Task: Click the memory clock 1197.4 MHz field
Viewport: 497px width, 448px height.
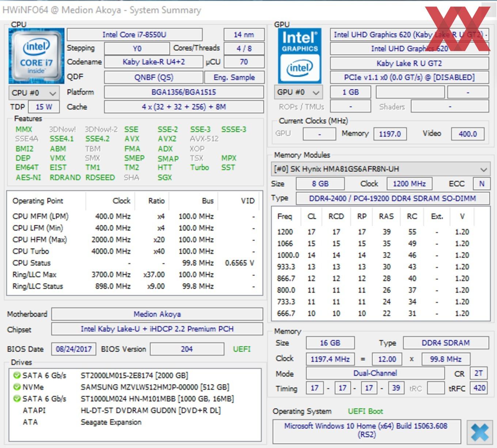Action: (x=330, y=359)
